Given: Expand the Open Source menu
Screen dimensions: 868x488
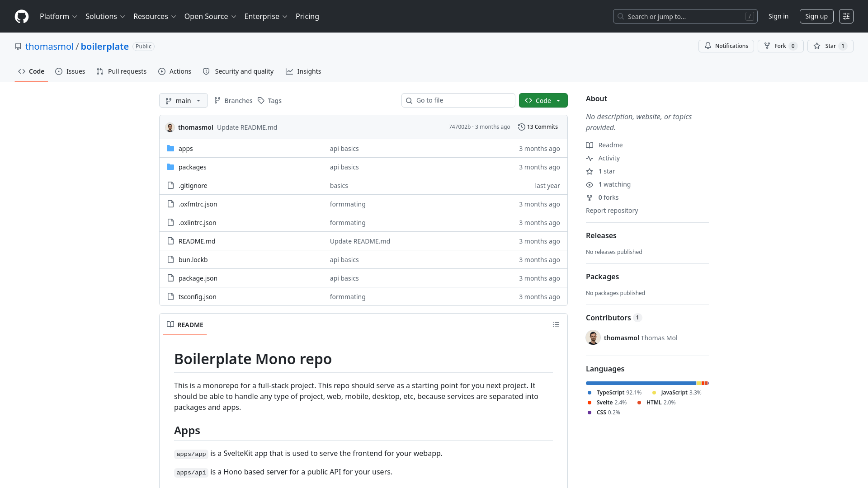Looking at the screenshot, I should point(210,16).
